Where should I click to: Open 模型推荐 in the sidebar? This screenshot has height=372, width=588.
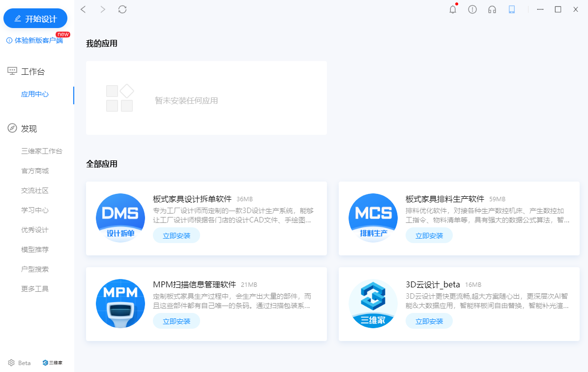(x=35, y=249)
